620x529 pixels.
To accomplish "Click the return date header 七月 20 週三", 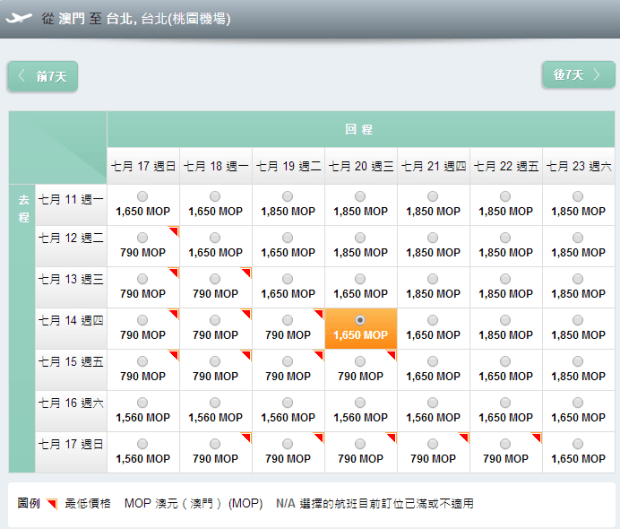I will 361,166.
